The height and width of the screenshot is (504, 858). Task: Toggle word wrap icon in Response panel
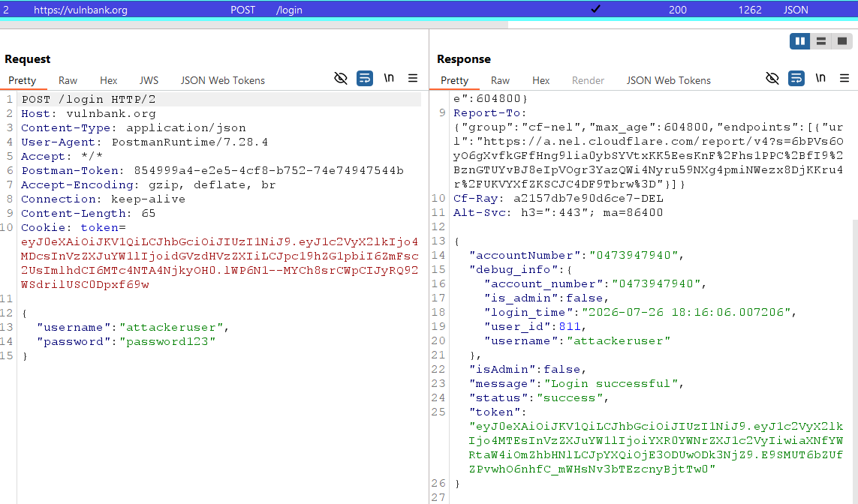point(796,78)
